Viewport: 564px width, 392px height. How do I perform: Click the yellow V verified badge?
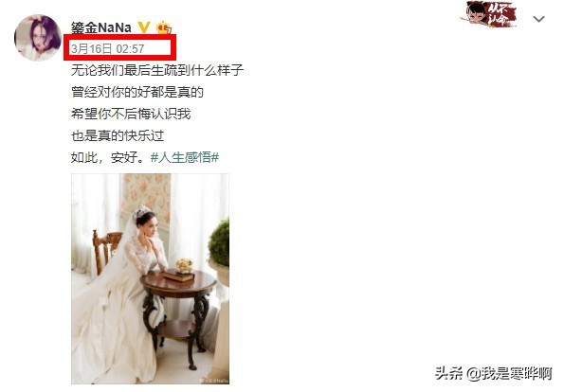(144, 27)
